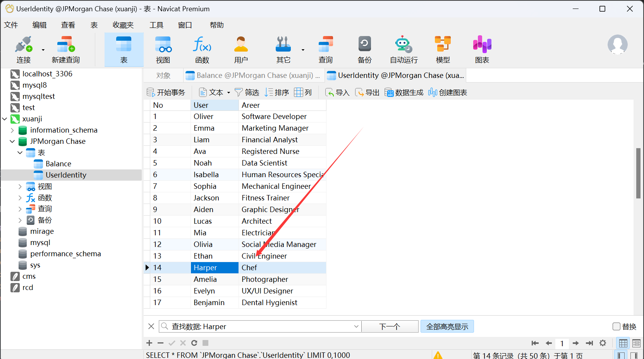Screen dimensions: 644x359
Task: Open the grid settings gear icon
Action: pos(603,343)
